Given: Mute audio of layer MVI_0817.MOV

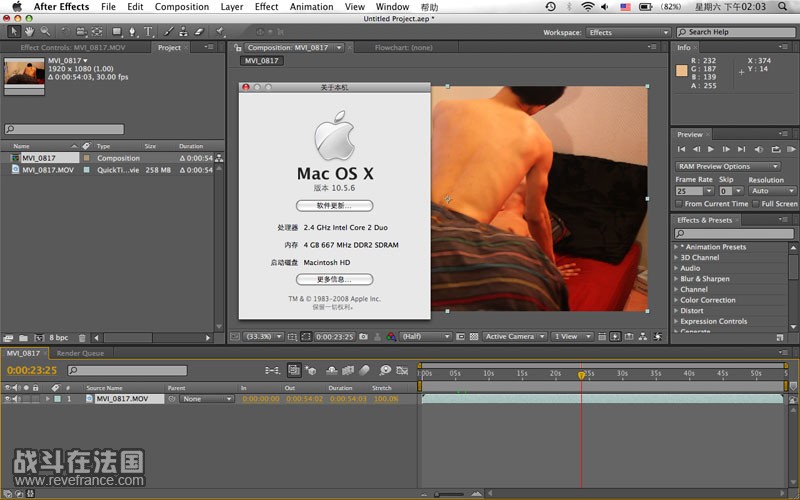Looking at the screenshot, I should 15,398.
